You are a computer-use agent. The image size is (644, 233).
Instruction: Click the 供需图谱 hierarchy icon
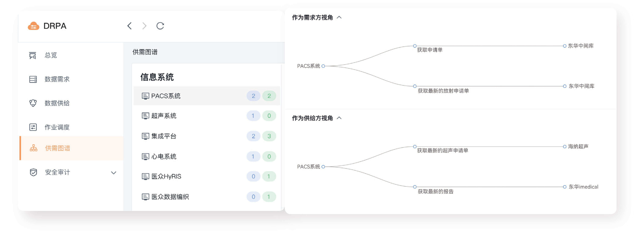[x=34, y=148]
